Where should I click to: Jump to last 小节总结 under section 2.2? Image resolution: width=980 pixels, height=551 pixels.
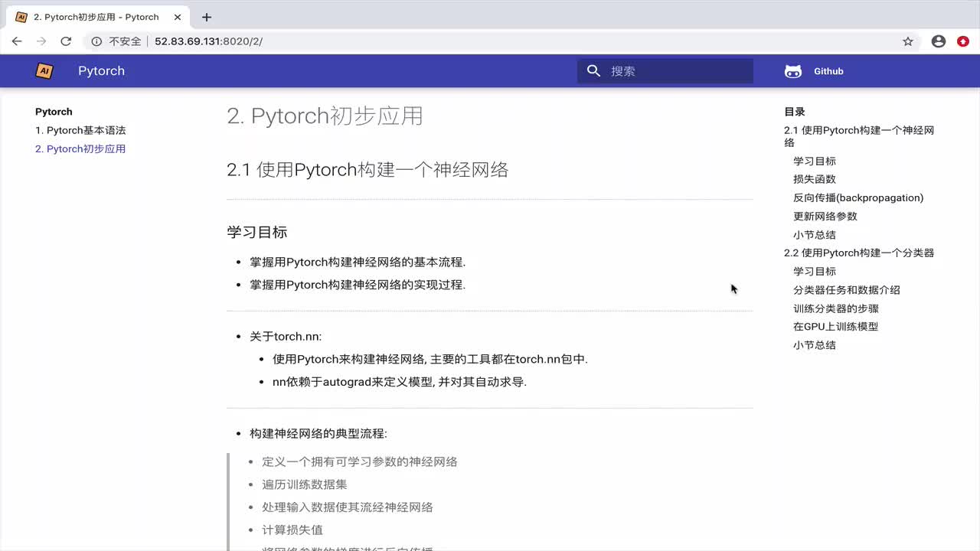(x=815, y=345)
